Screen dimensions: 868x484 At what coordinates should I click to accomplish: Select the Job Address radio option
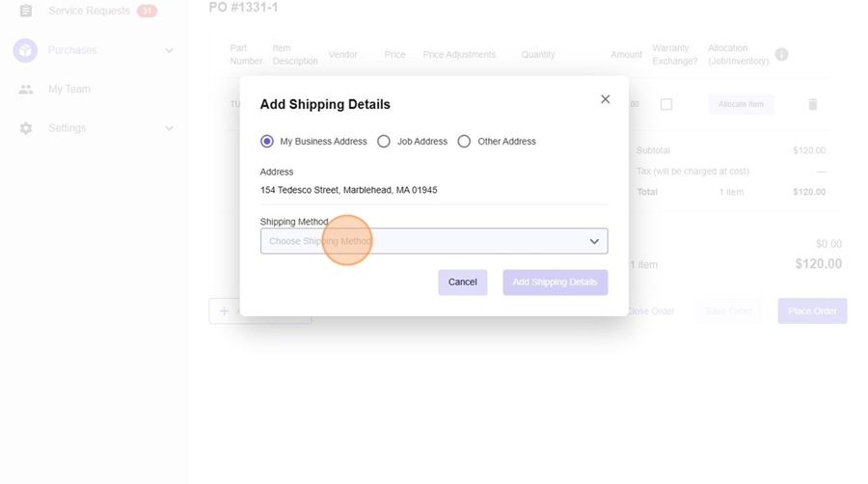pyautogui.click(x=384, y=142)
